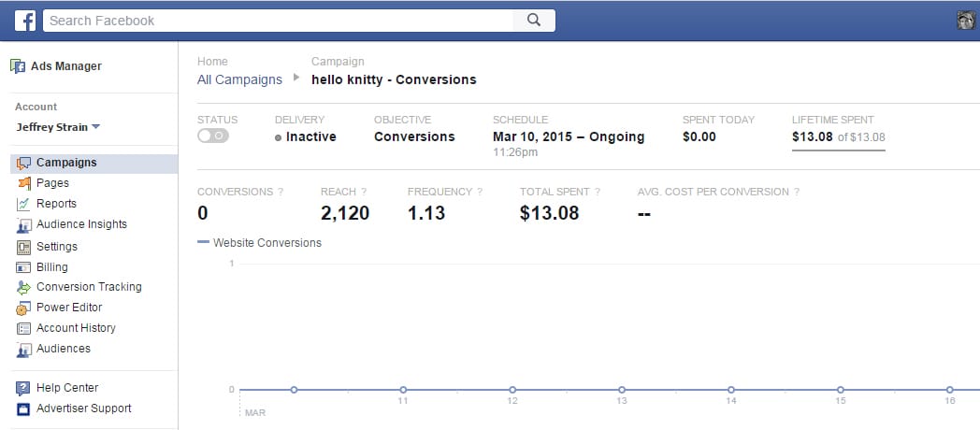This screenshot has width=980, height=430.
Task: Open Audience Insights in sidebar
Action: [x=81, y=224]
